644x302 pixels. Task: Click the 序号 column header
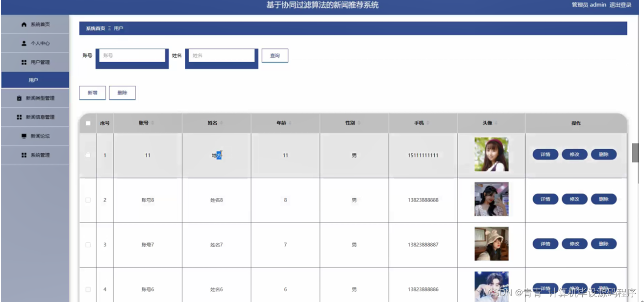pos(105,123)
